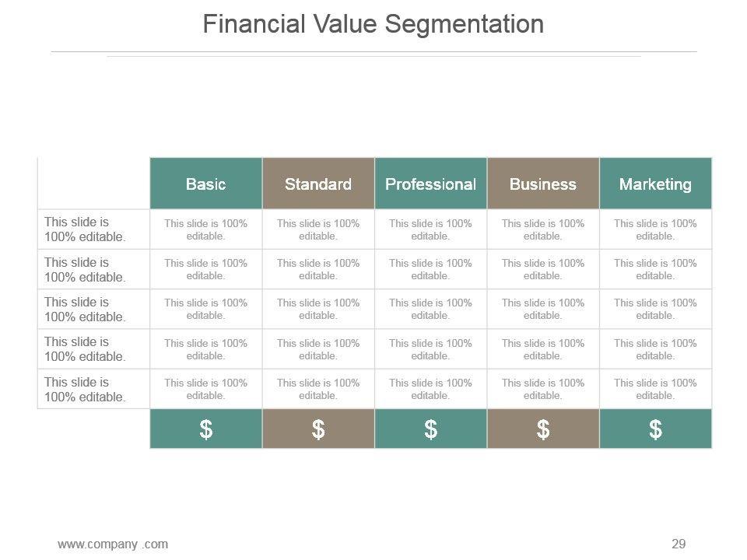This screenshot has width=747, height=560.
Task: Select the second-row cell under Standard
Action: [x=318, y=269]
